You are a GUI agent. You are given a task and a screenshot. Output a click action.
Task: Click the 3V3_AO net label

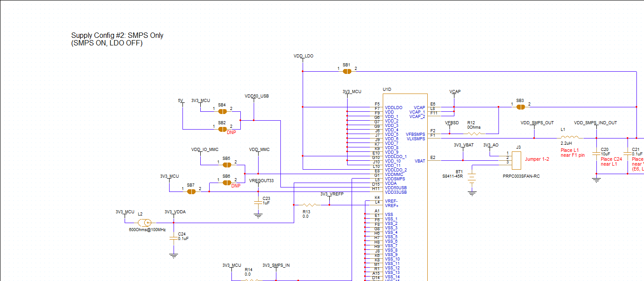click(x=490, y=145)
